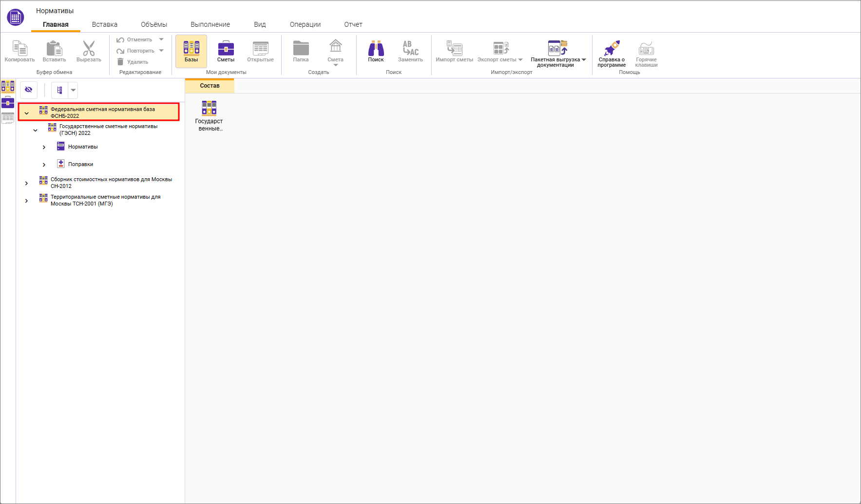The height and width of the screenshot is (504, 861).
Task: Select the estimates briefcase icon in the left sidebar
Action: pos(8,102)
